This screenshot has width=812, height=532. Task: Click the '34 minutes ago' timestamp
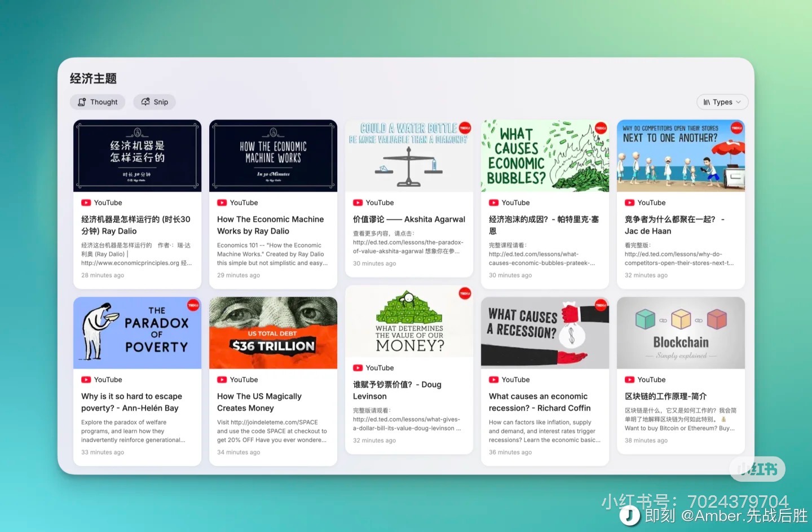point(239,452)
